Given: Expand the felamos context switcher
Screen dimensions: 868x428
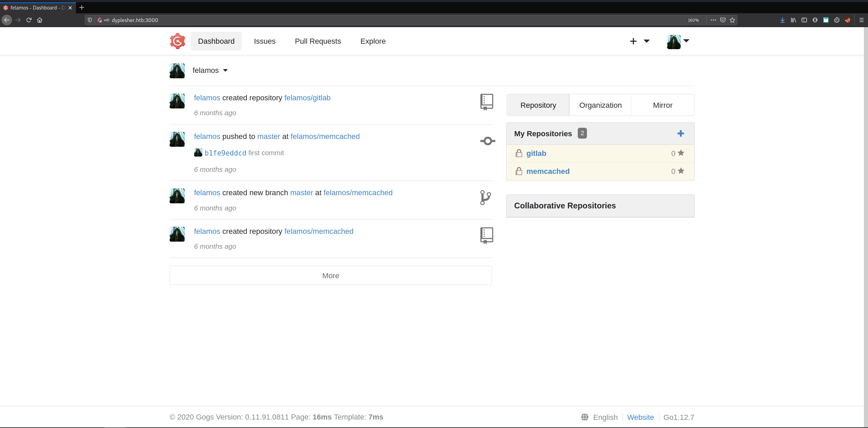Looking at the screenshot, I should [210, 70].
